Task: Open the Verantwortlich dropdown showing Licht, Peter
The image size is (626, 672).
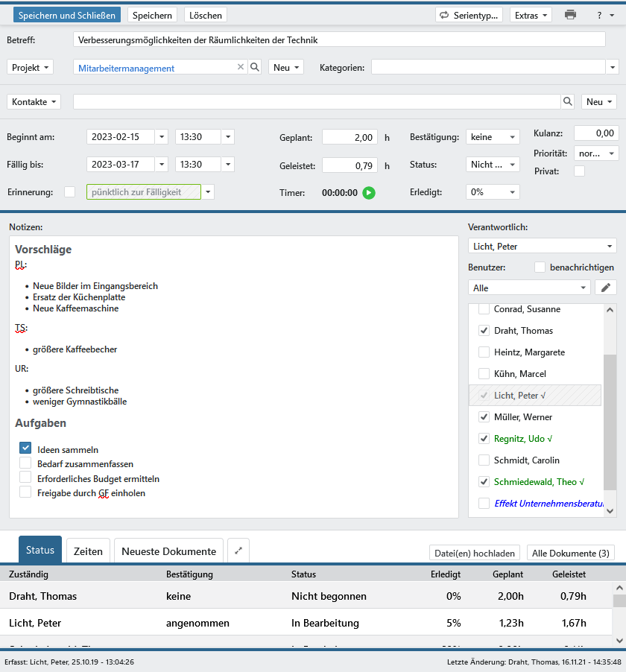Action: (x=542, y=247)
